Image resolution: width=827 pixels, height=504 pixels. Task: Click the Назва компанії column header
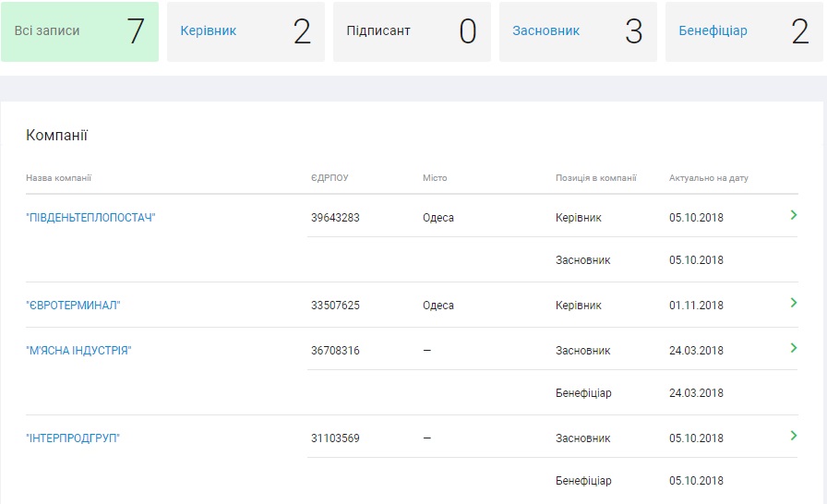[58, 178]
